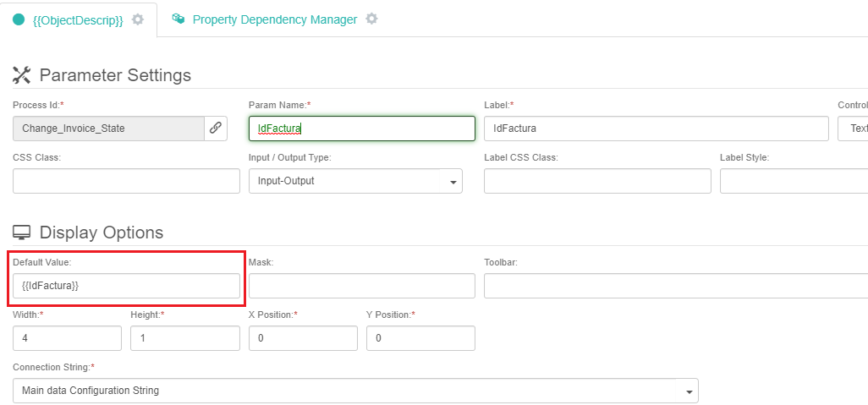Image resolution: width=868 pixels, height=405 pixels.
Task: Select the {{ObjectDescrip}} tab
Action: pyautogui.click(x=78, y=20)
